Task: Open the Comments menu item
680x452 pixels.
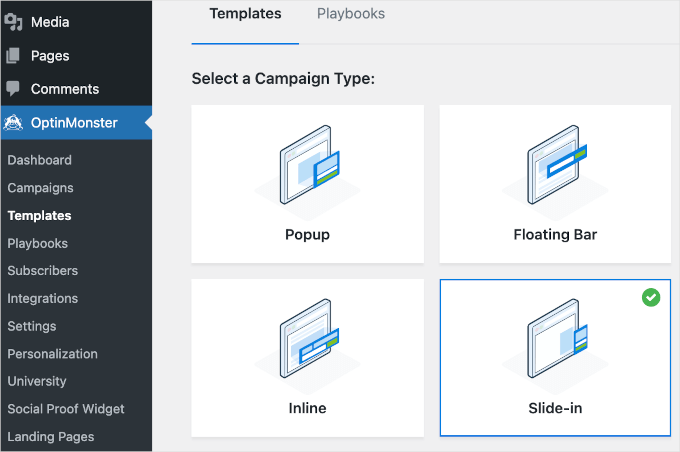Action: (76, 89)
